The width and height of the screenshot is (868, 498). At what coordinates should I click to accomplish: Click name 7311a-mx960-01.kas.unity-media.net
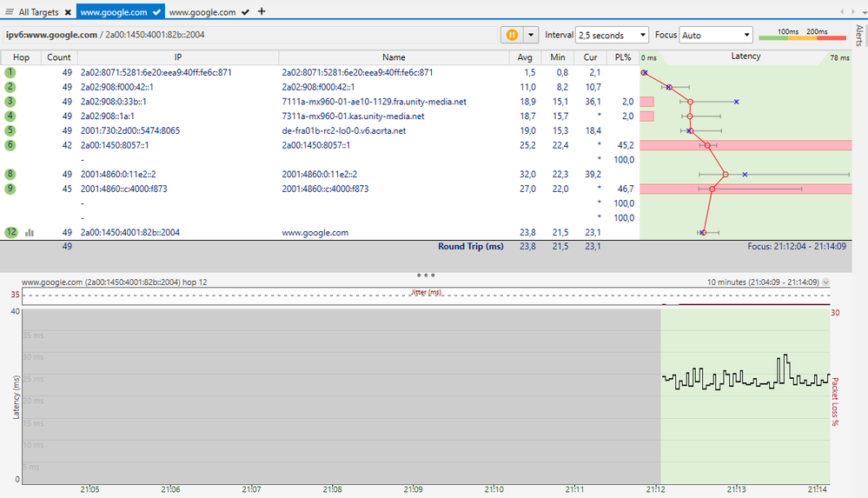coord(353,116)
